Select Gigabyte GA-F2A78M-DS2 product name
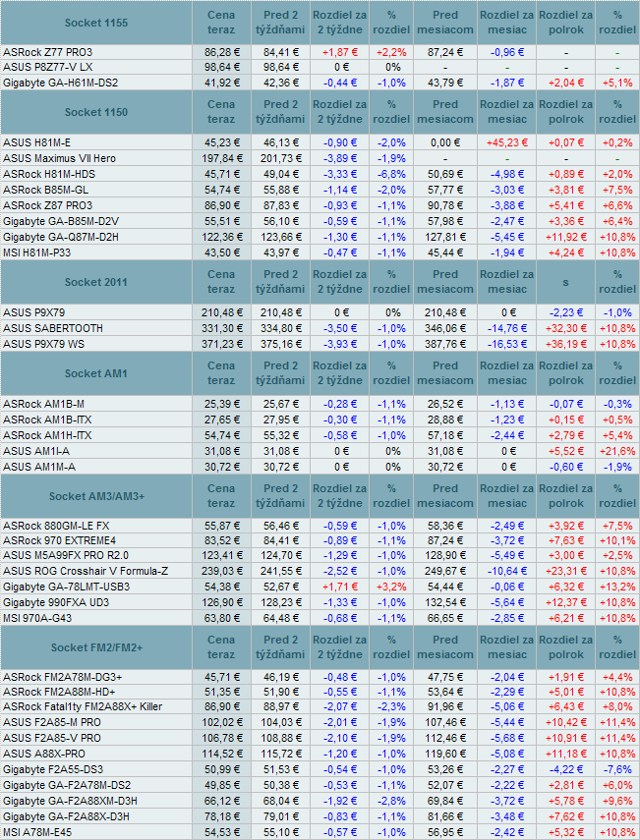The width and height of the screenshot is (640, 840). (x=67, y=785)
